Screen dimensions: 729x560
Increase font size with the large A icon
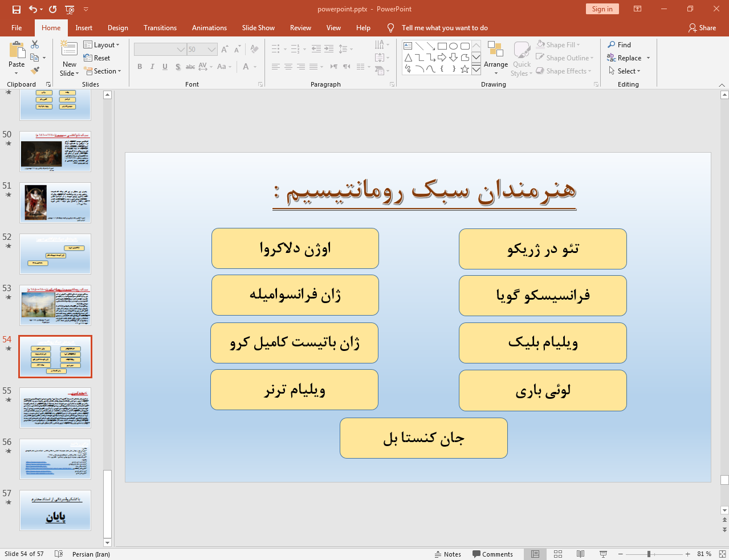[x=225, y=50]
